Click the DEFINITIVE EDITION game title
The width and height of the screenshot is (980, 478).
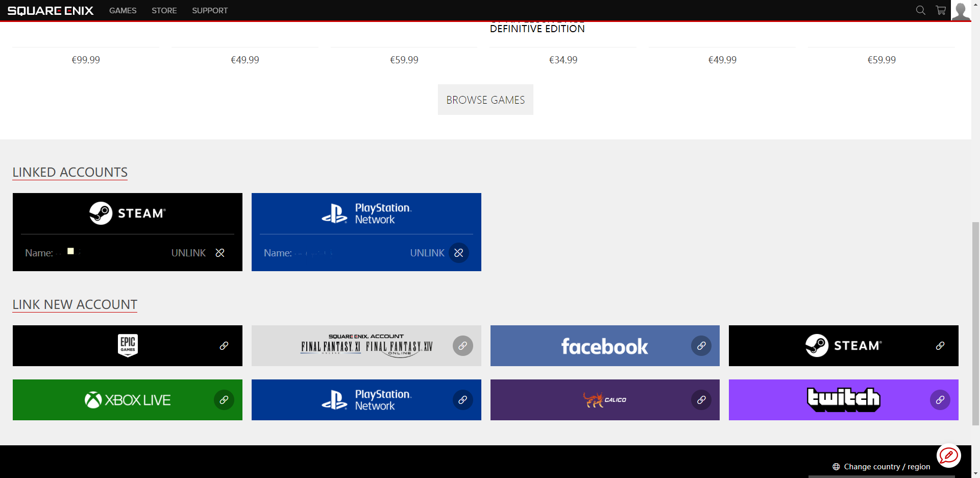coord(537,29)
